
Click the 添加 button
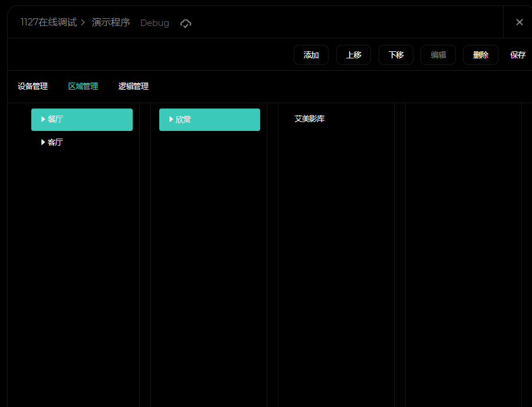pyautogui.click(x=311, y=55)
